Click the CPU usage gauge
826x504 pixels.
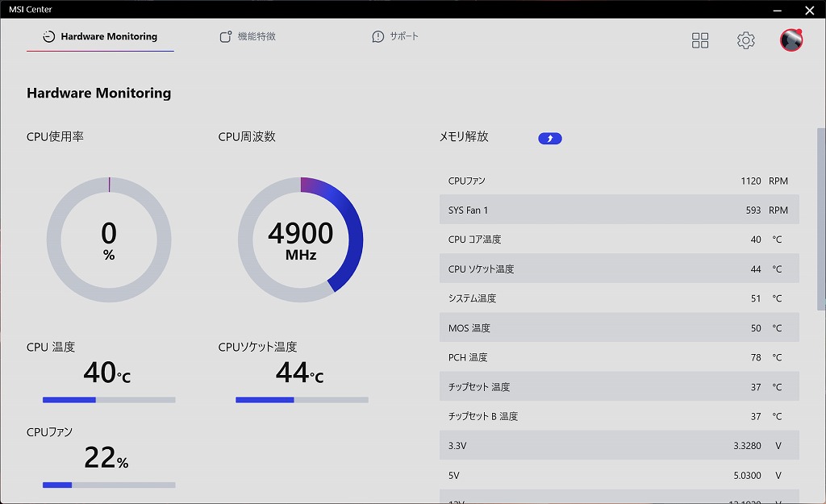point(109,240)
